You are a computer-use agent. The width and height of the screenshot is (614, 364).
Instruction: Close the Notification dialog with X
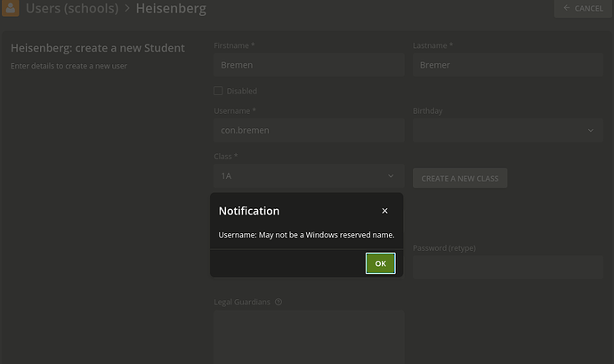click(384, 211)
